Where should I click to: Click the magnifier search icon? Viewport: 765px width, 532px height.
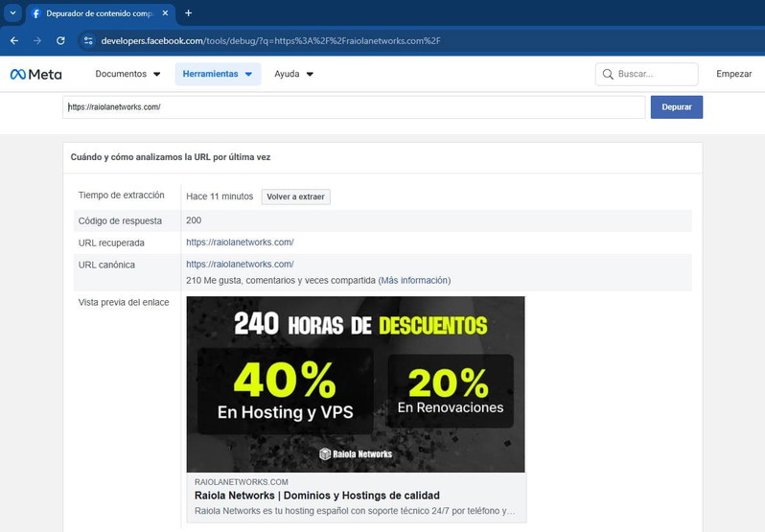pos(608,74)
